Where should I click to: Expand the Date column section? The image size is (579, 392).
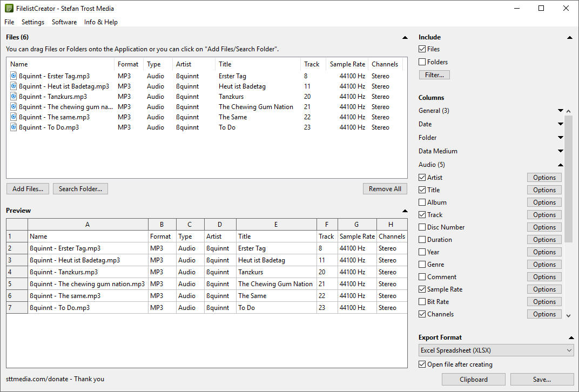click(561, 124)
